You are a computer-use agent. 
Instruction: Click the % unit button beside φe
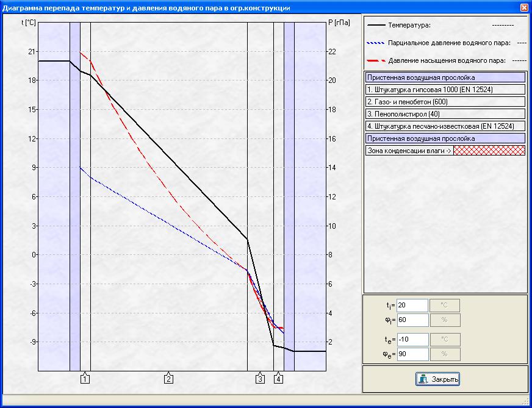pyautogui.click(x=445, y=354)
